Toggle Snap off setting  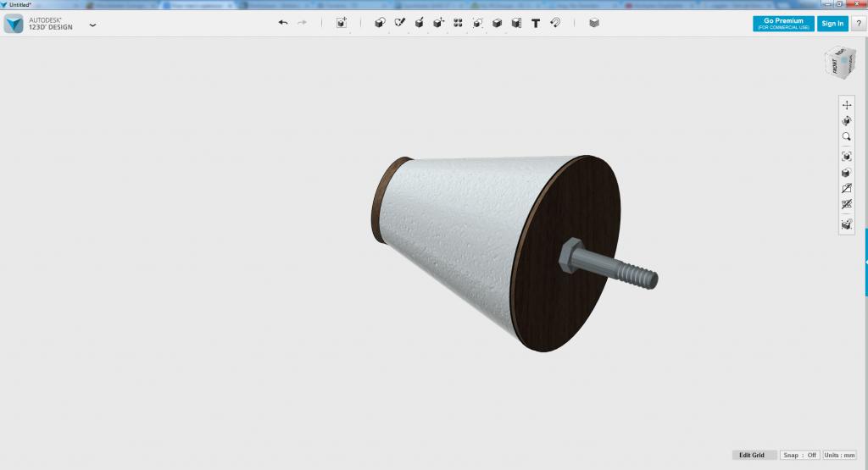coord(799,455)
